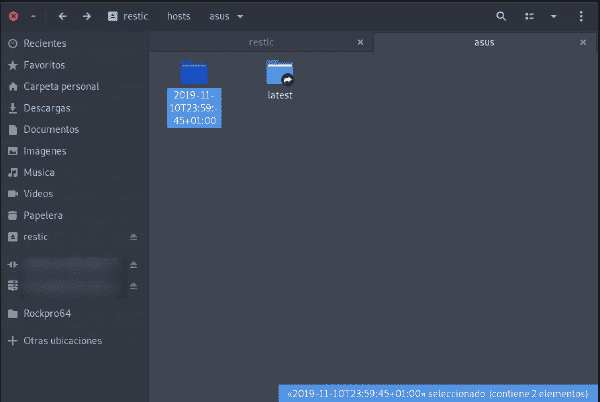
Task: Open Vídeos in the sidebar
Action: pyautogui.click(x=75, y=194)
